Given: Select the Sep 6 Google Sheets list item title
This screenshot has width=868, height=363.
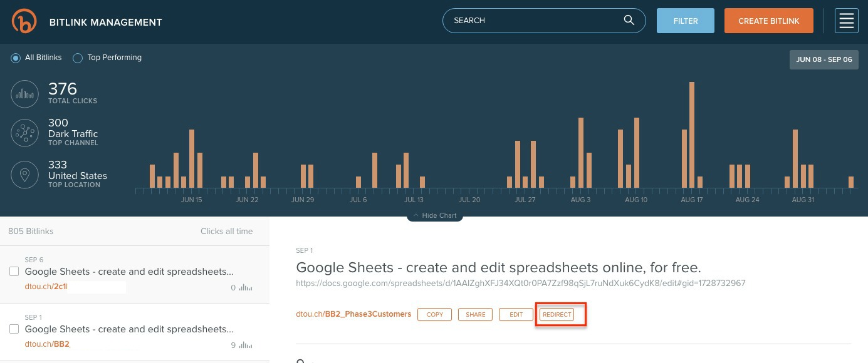Looking at the screenshot, I should 129,272.
